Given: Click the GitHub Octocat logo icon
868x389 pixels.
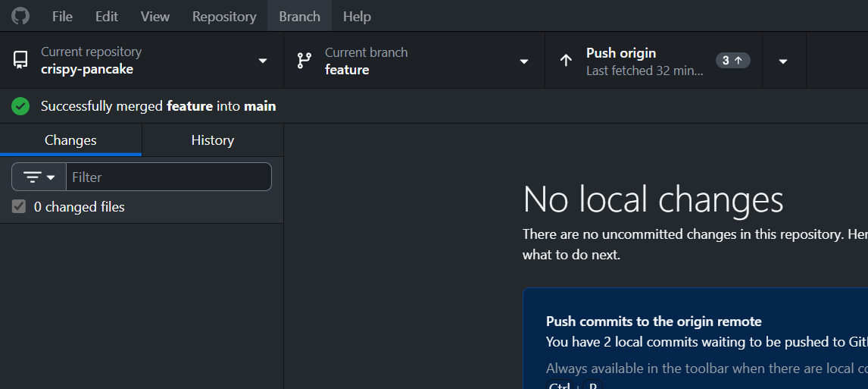Looking at the screenshot, I should 20,16.
